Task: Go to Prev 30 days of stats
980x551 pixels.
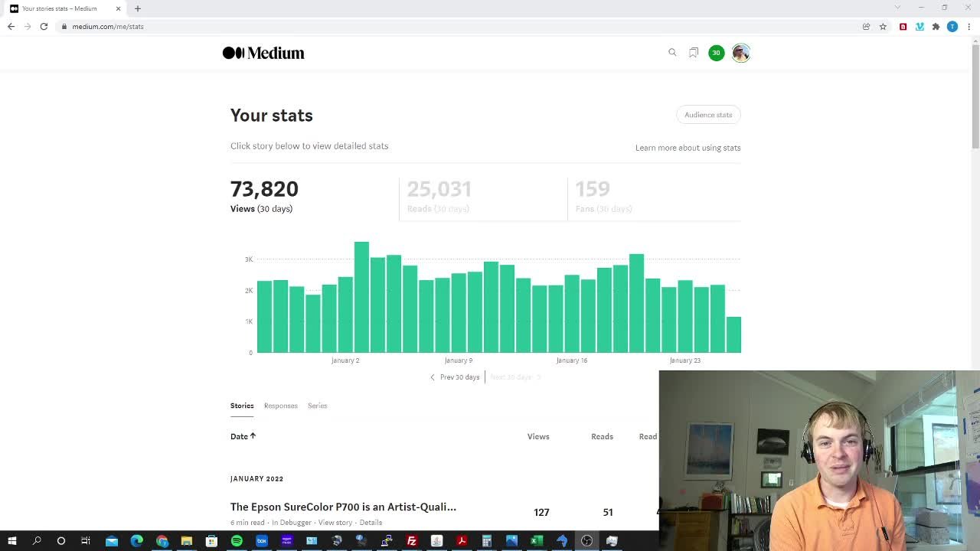Action: 455,377
